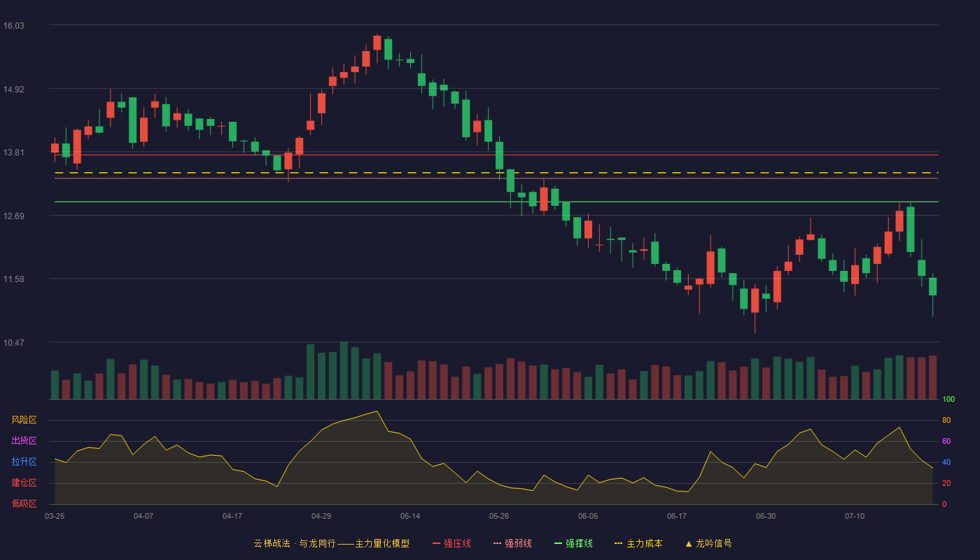Select the 拉升区 zone label
The width and height of the screenshot is (980, 560).
(24, 462)
